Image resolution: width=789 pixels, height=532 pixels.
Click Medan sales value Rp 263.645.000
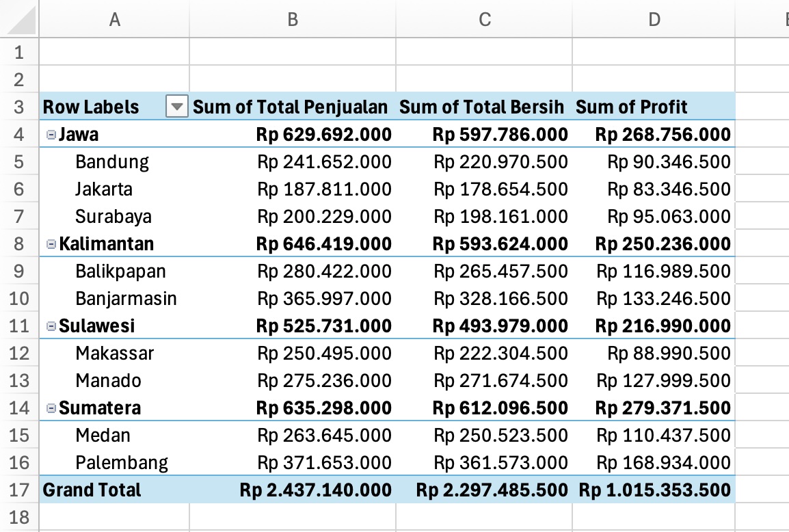coord(325,436)
